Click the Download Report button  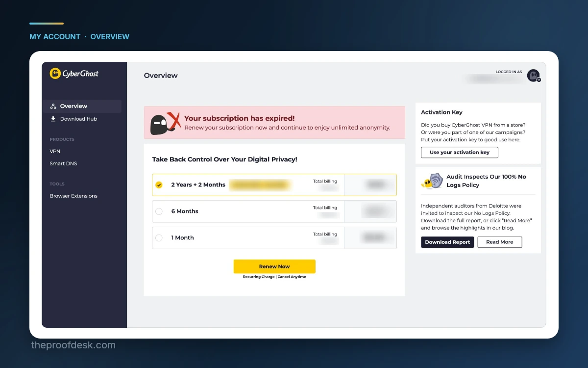(447, 242)
